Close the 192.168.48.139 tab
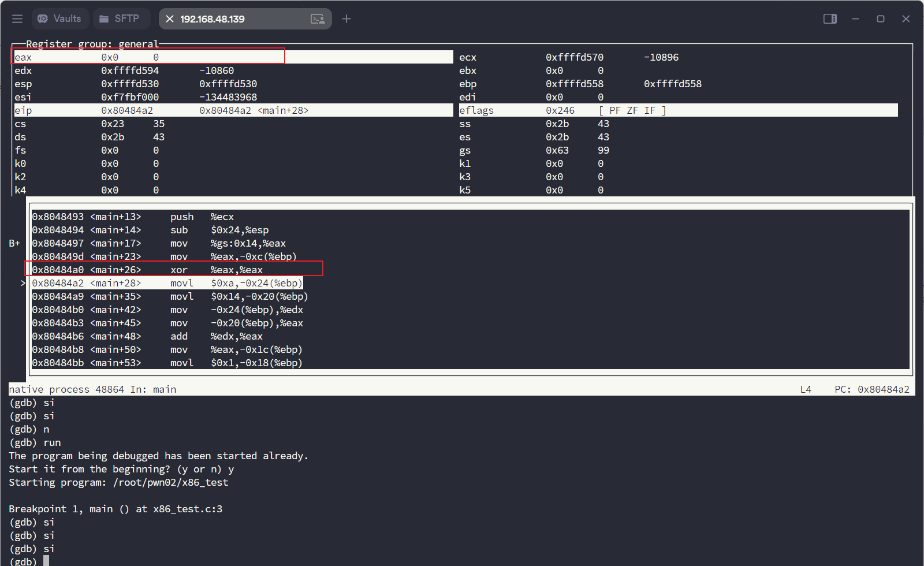This screenshot has height=566, width=924. point(170,19)
